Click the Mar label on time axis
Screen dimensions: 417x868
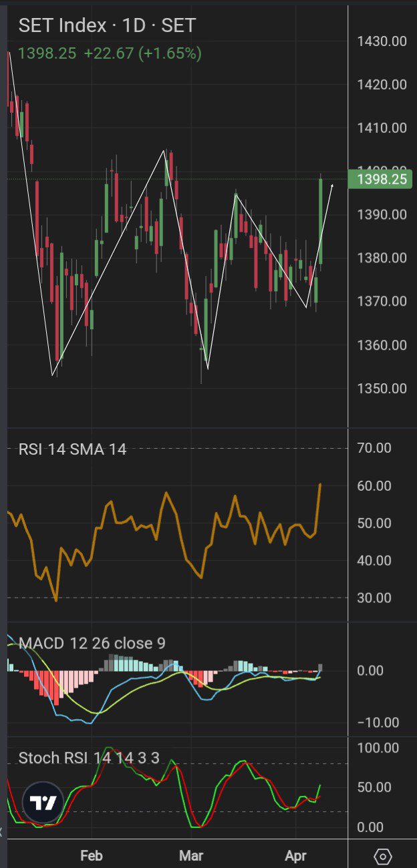pos(192,855)
